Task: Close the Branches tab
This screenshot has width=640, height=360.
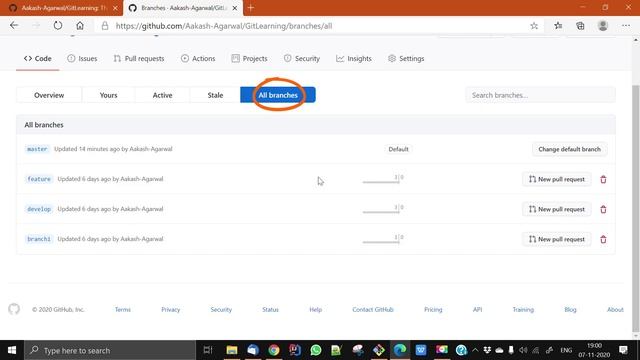Action: click(x=235, y=8)
